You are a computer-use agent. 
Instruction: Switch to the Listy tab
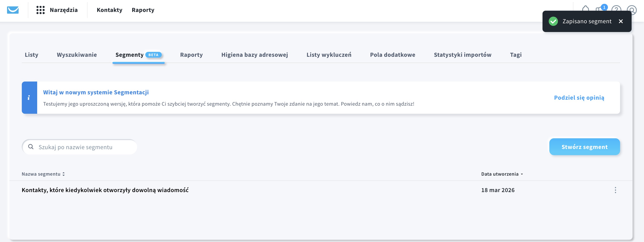(31, 55)
